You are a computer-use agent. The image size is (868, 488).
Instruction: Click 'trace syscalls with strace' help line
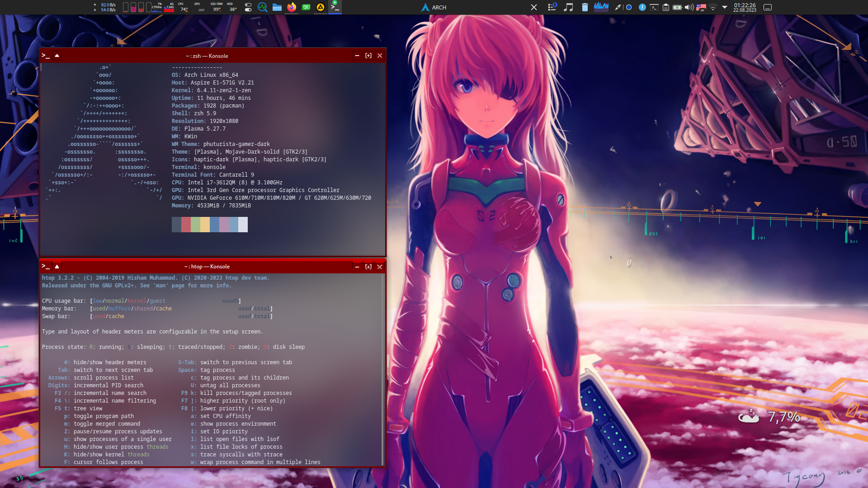pos(241,455)
